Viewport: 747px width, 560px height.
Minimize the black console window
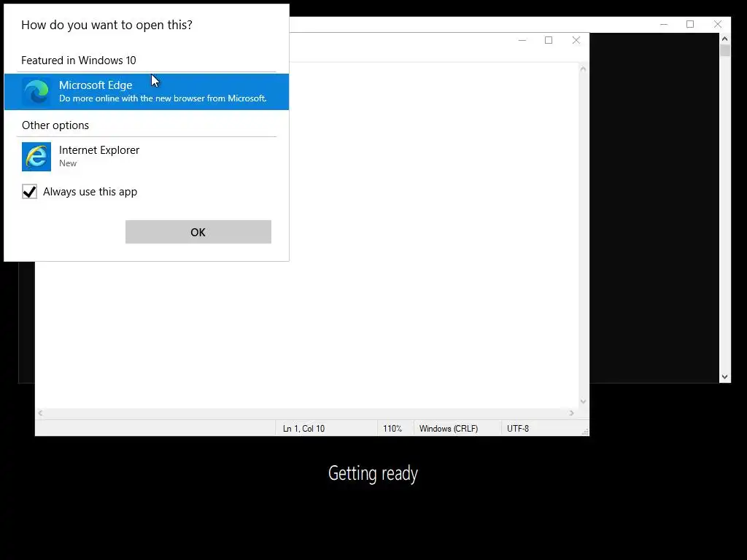click(x=664, y=24)
